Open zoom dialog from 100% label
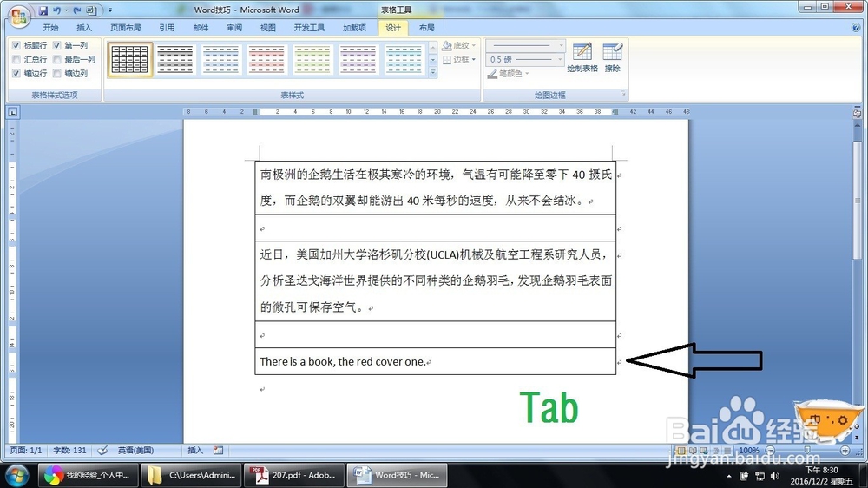 click(x=749, y=451)
